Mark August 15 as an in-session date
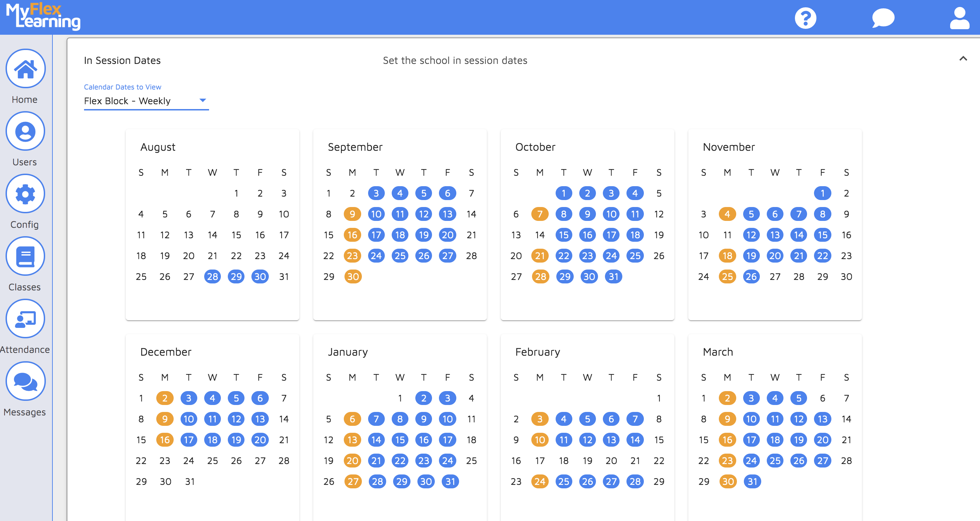 tap(236, 235)
